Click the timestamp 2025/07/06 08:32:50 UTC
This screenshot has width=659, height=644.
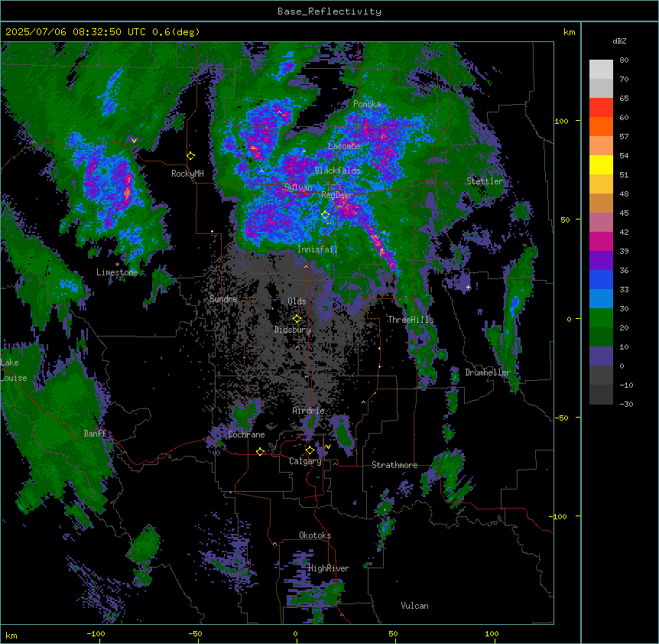[75, 32]
